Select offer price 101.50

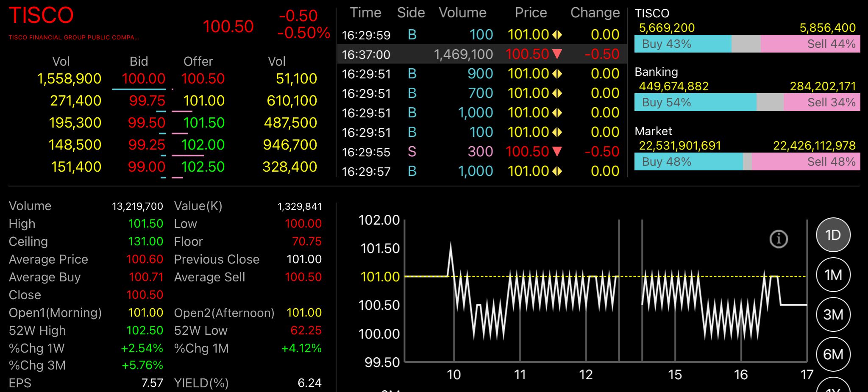pyautogui.click(x=203, y=123)
